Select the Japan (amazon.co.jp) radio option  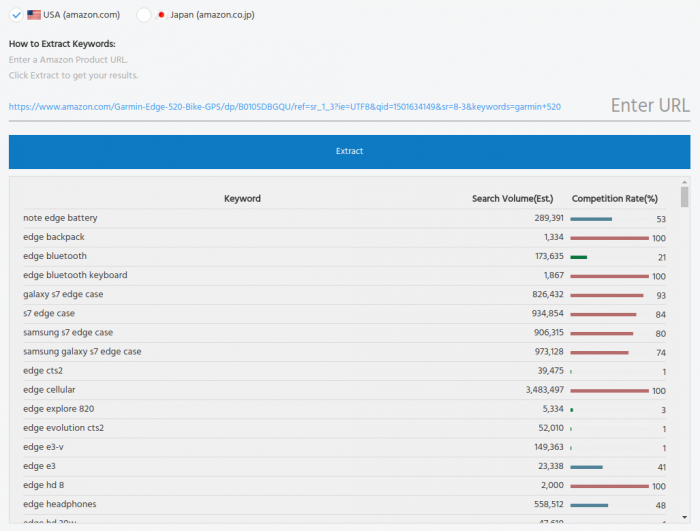coord(144,15)
